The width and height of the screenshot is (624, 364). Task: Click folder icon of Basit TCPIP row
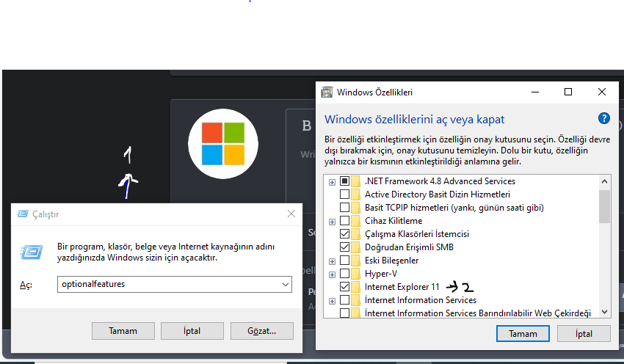click(x=356, y=208)
